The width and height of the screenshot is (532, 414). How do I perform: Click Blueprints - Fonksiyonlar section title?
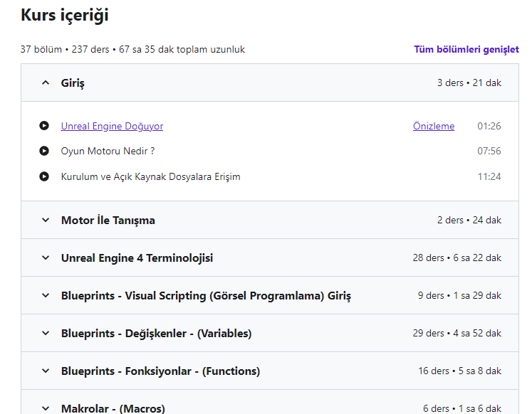160,371
